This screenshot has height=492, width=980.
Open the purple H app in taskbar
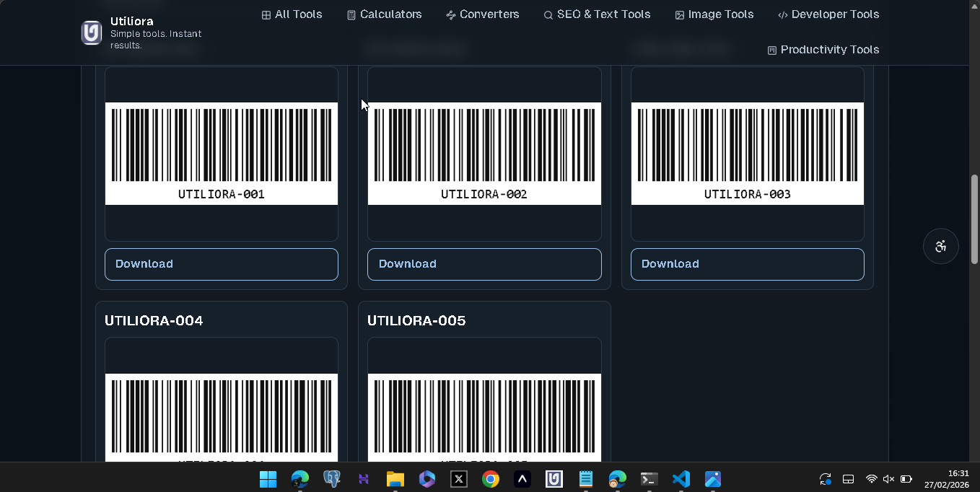[x=364, y=479]
